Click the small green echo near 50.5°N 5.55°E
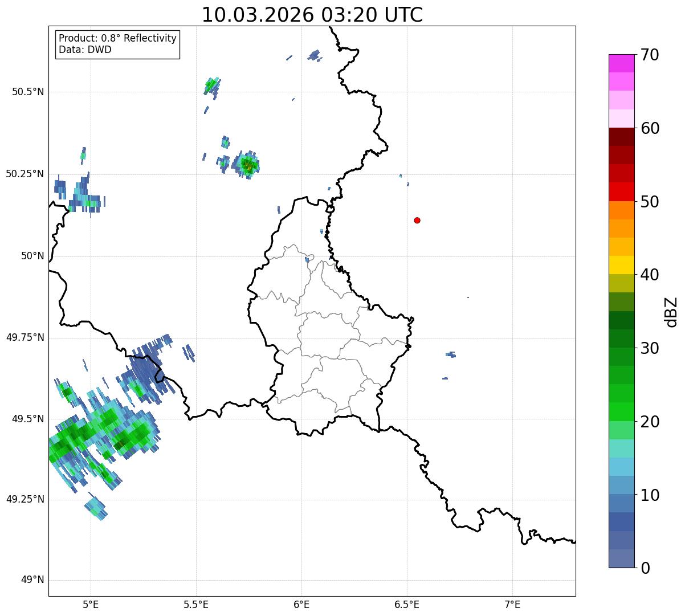 pos(211,85)
